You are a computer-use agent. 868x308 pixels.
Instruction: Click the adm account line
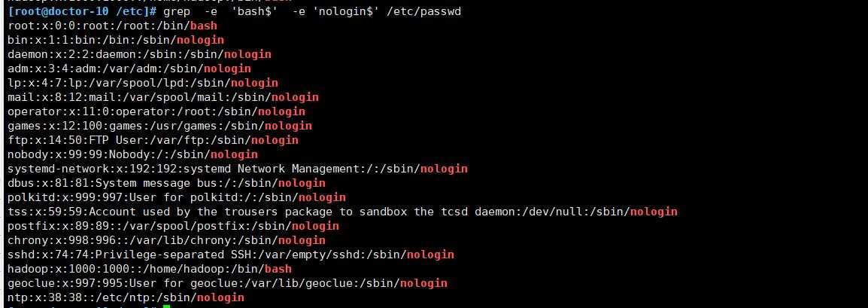(x=129, y=69)
